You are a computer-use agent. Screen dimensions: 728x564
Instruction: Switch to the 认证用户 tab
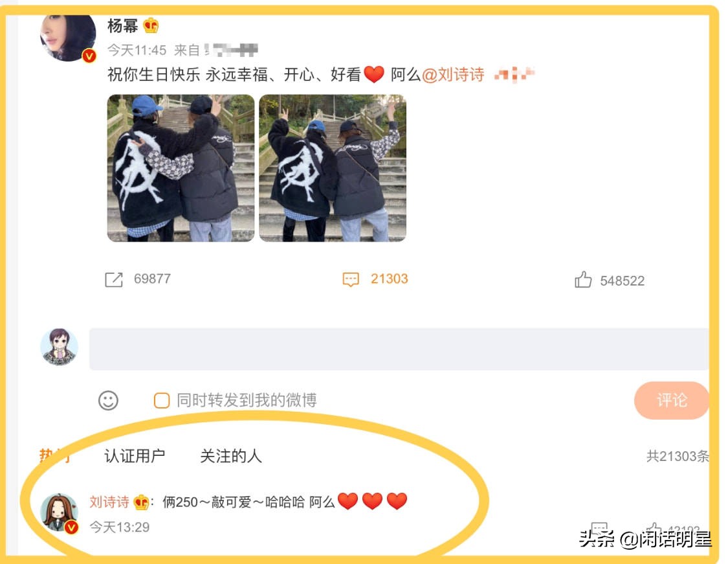[135, 456]
